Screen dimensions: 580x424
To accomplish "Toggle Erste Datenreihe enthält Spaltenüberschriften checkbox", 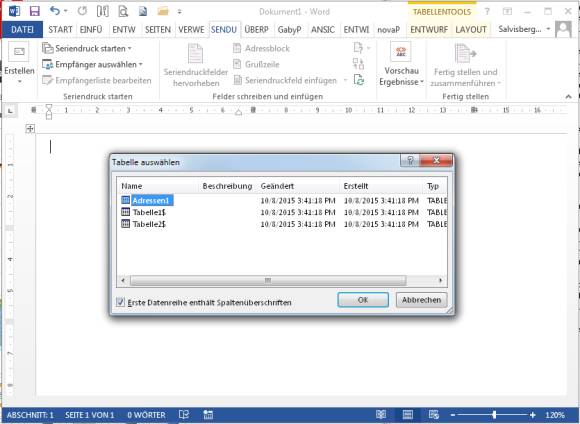I will pyautogui.click(x=121, y=302).
